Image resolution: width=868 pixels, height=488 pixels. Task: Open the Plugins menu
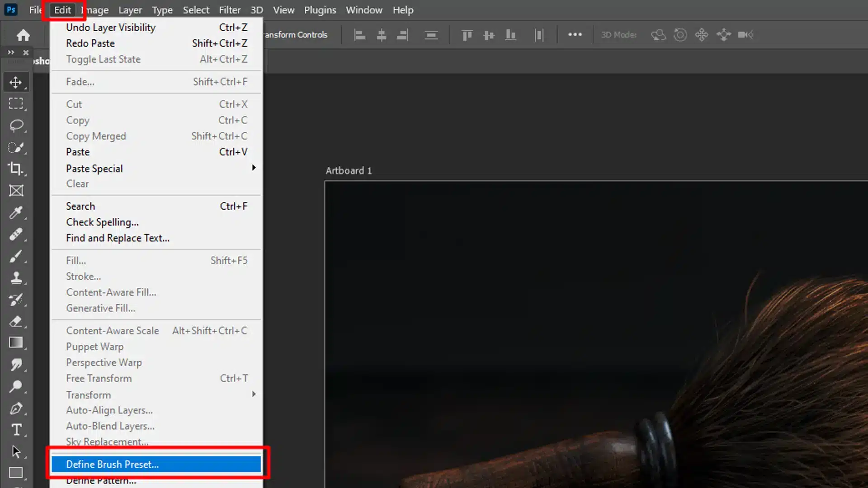320,10
